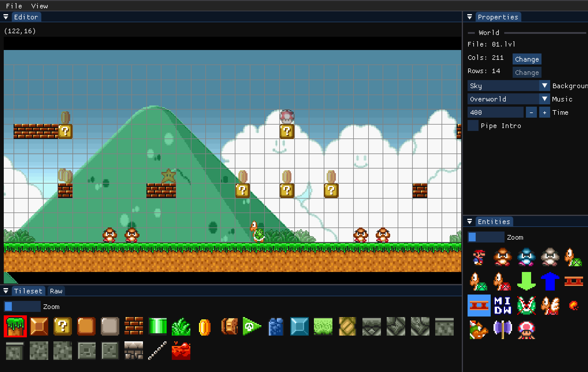Screen dimensions: 588x372
Task: Click the Koopa Troopa in the level
Action: click(x=257, y=231)
